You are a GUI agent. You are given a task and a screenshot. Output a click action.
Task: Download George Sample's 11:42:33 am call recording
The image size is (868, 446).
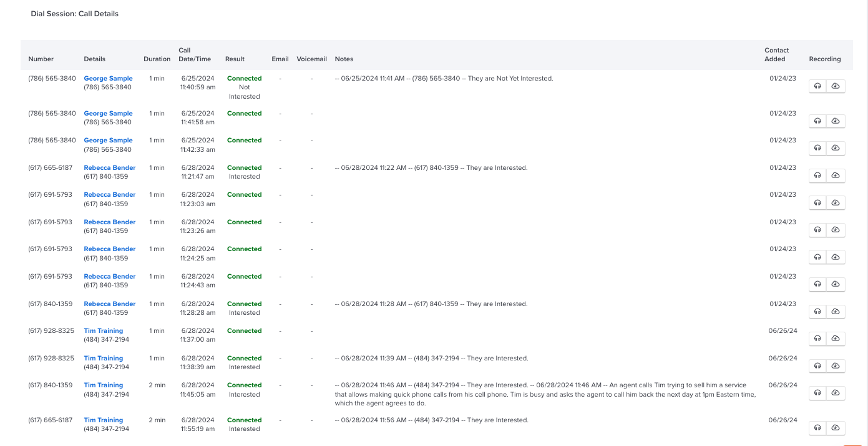click(836, 148)
